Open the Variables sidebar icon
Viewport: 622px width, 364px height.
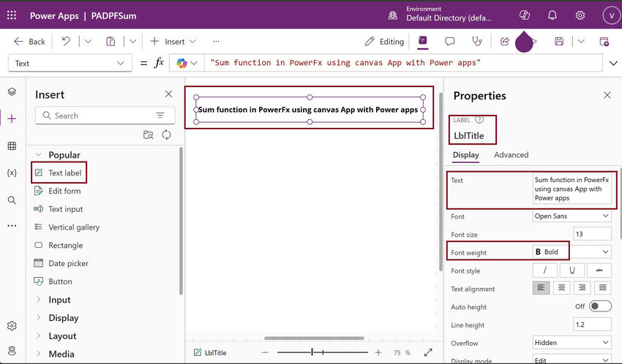(x=12, y=172)
